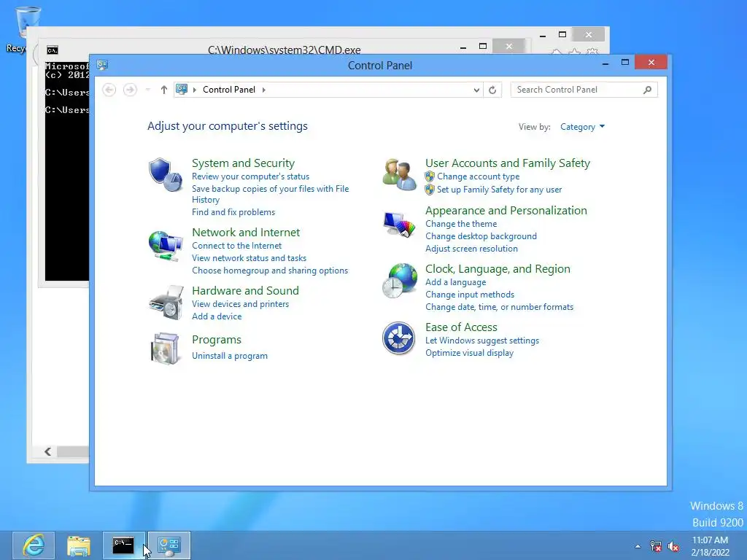Click the Back navigation arrow
The image size is (747, 560).
click(109, 90)
